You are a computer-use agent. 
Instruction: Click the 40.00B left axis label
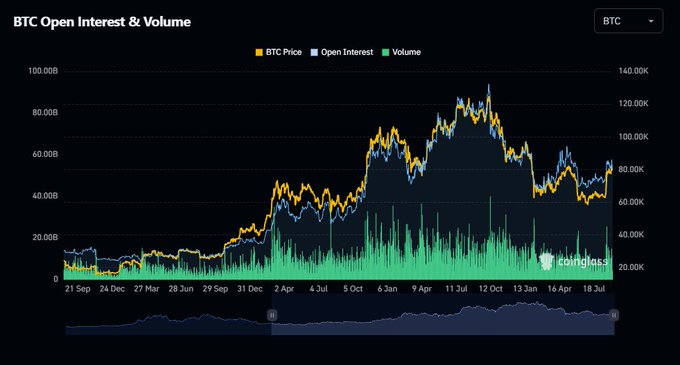point(45,196)
